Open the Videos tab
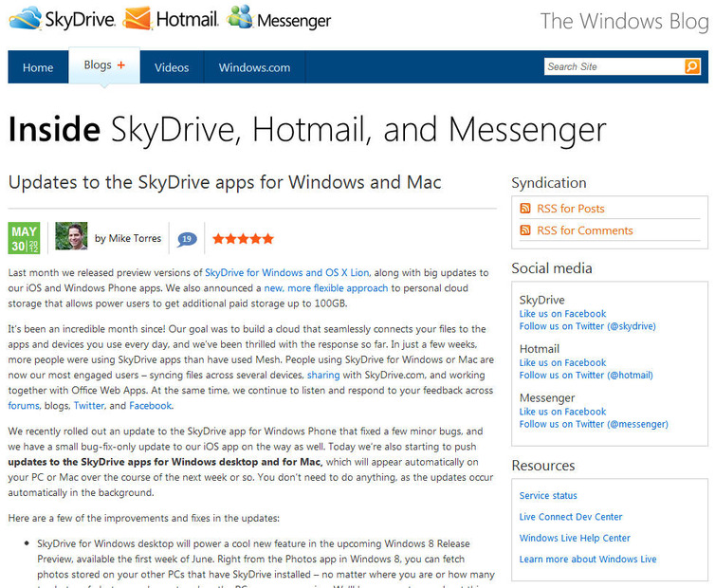 point(172,67)
